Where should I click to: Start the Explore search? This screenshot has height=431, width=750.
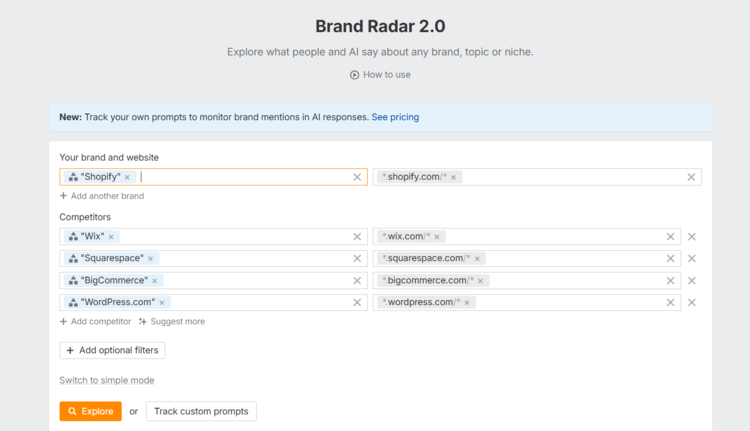90,411
